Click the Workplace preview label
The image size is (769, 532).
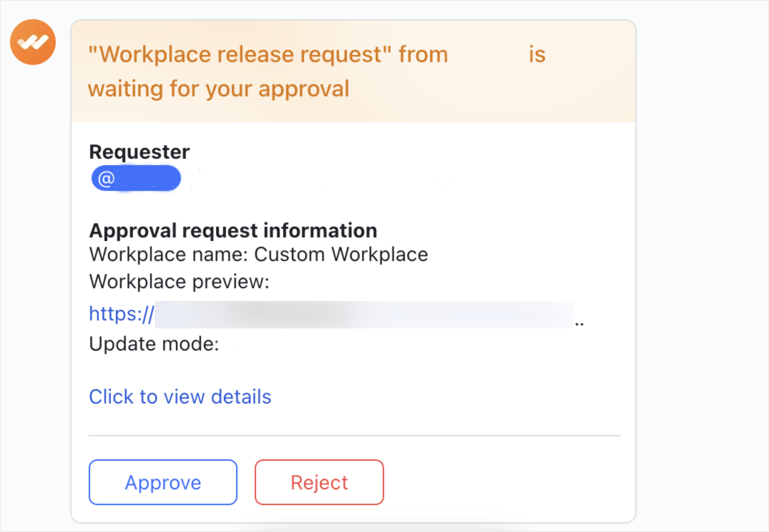[179, 282]
